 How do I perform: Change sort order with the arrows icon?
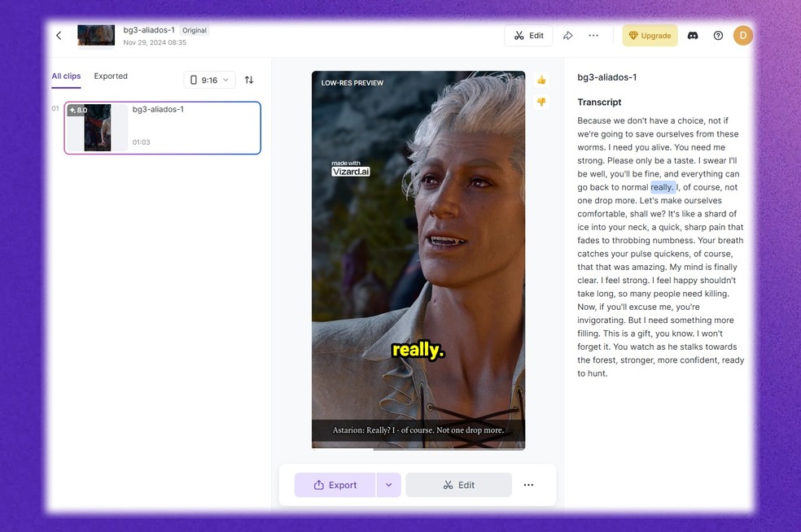(x=249, y=80)
